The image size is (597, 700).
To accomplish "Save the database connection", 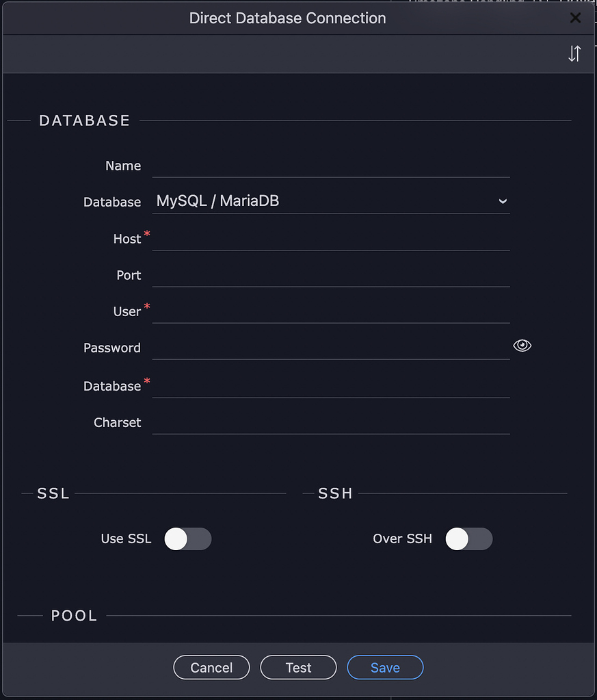I will click(385, 667).
